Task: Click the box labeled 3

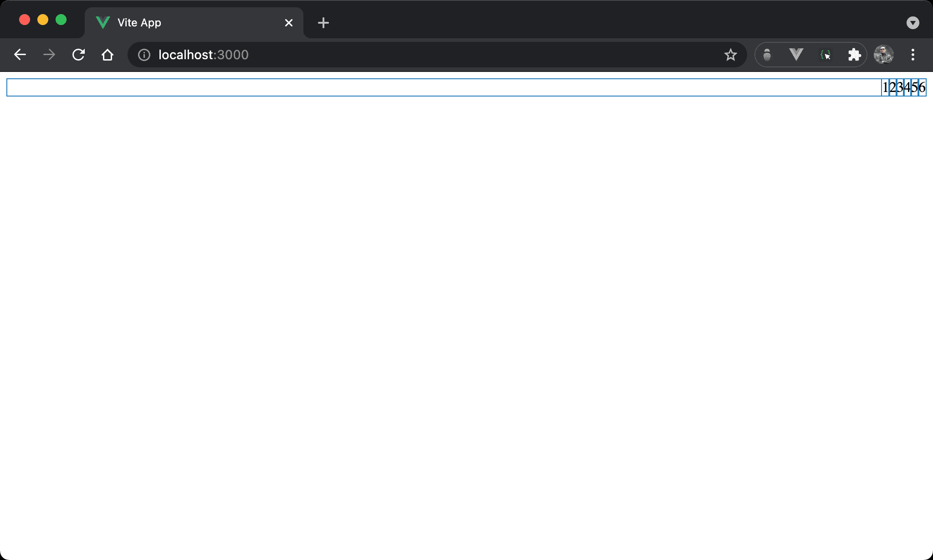Action: 900,87
